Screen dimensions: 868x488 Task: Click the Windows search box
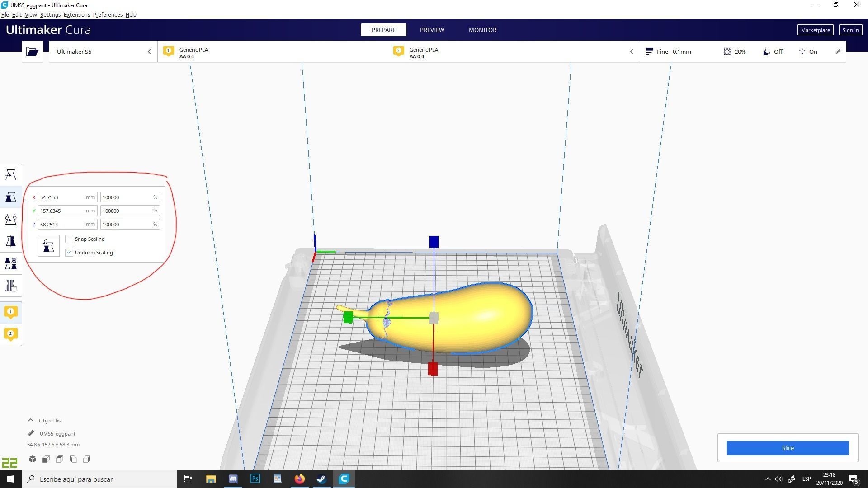click(x=99, y=479)
